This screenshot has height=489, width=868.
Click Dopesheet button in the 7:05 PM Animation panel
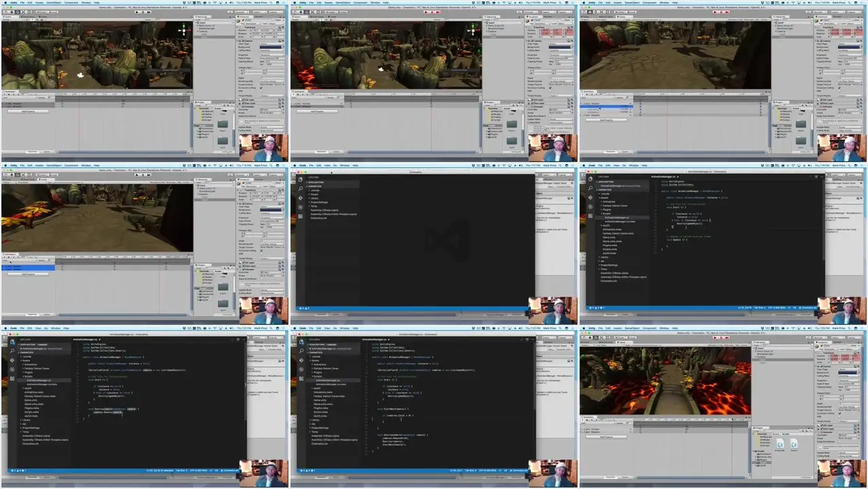33,152
